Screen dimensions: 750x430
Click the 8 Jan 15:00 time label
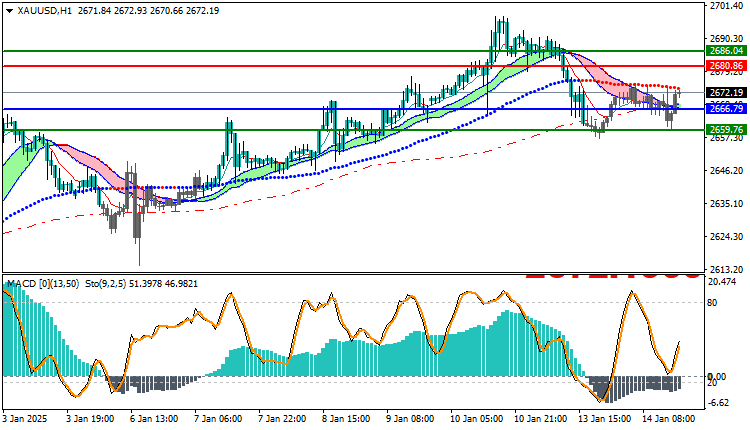[x=345, y=419]
